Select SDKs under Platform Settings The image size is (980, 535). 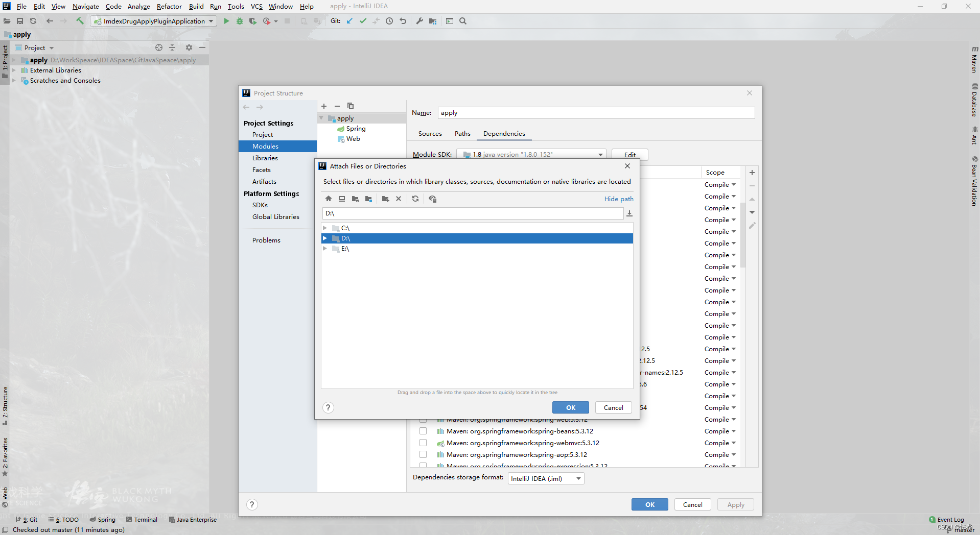[260, 205]
